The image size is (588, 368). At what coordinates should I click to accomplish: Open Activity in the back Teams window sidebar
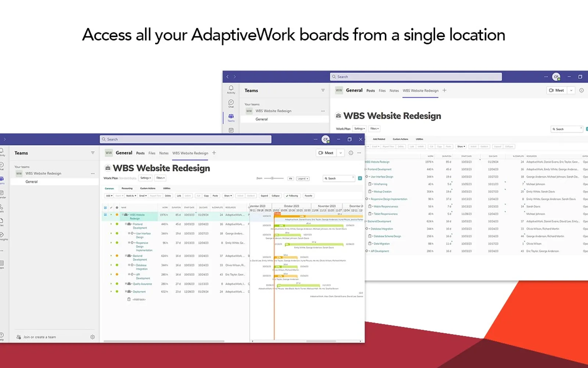231,89
